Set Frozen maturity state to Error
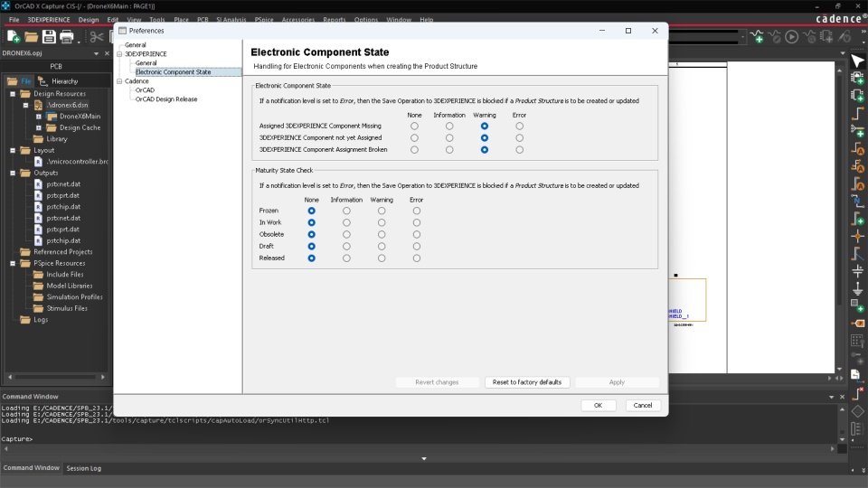The image size is (868, 488). 416,211
